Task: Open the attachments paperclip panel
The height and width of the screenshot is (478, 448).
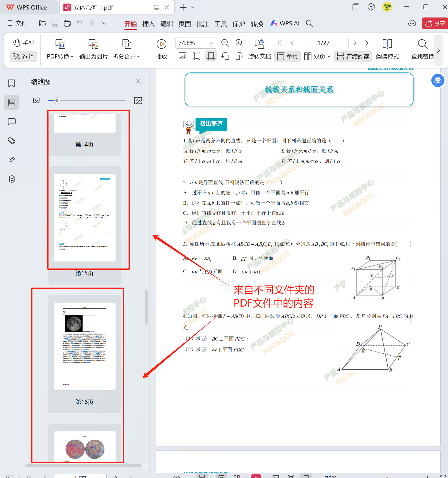Action: [x=11, y=141]
